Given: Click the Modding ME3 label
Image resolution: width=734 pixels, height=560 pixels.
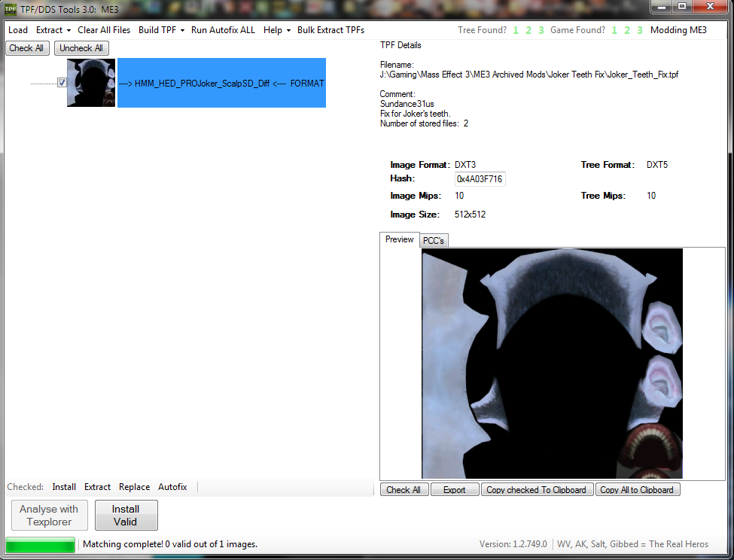Looking at the screenshot, I should [678, 30].
